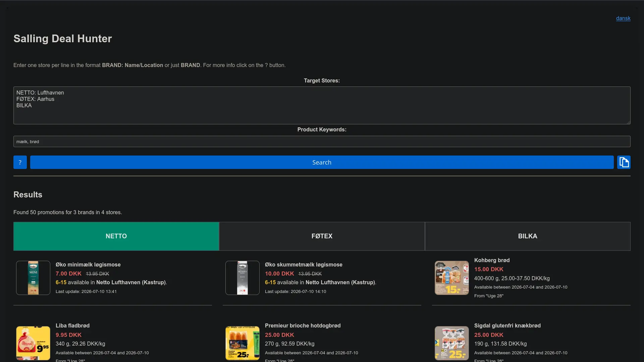
Task: Open Premieur brioche hotdogbrød offer image
Action: [x=243, y=343]
